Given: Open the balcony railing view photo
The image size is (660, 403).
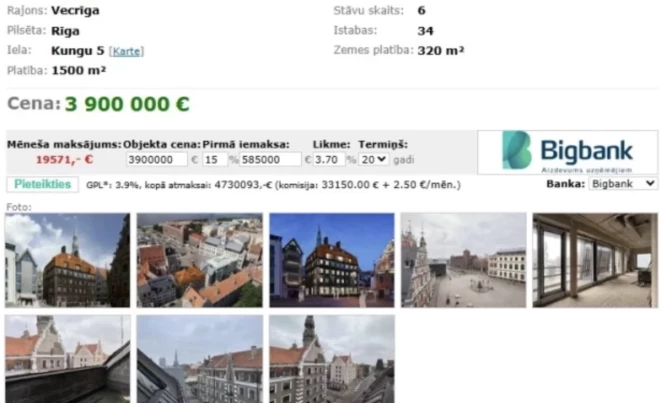Looking at the screenshot, I should [x=67, y=359].
